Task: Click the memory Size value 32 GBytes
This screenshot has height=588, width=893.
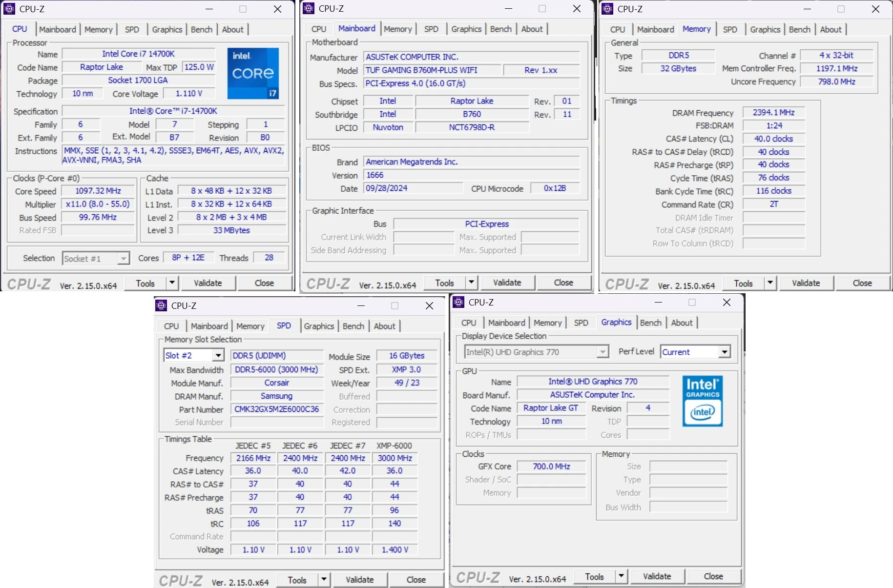Action: (679, 68)
